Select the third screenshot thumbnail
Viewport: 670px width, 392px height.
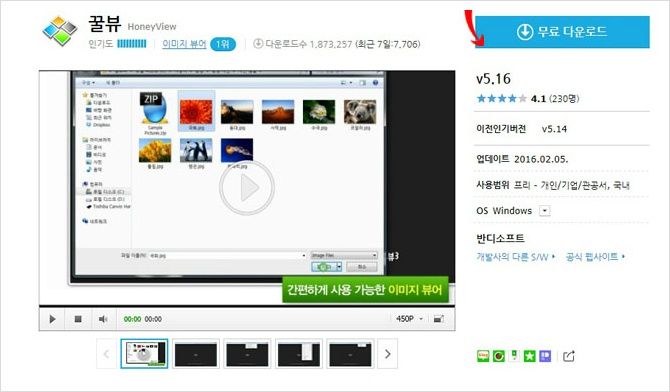[247, 354]
